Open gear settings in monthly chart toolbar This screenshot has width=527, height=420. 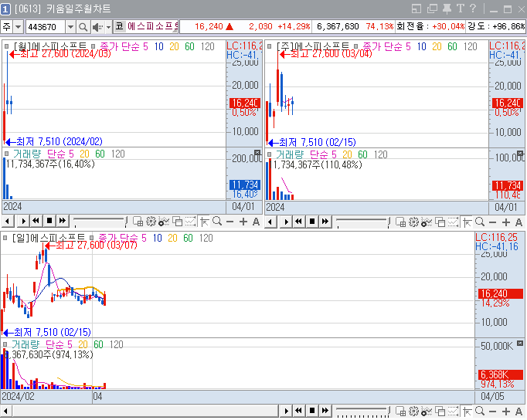pos(151,222)
